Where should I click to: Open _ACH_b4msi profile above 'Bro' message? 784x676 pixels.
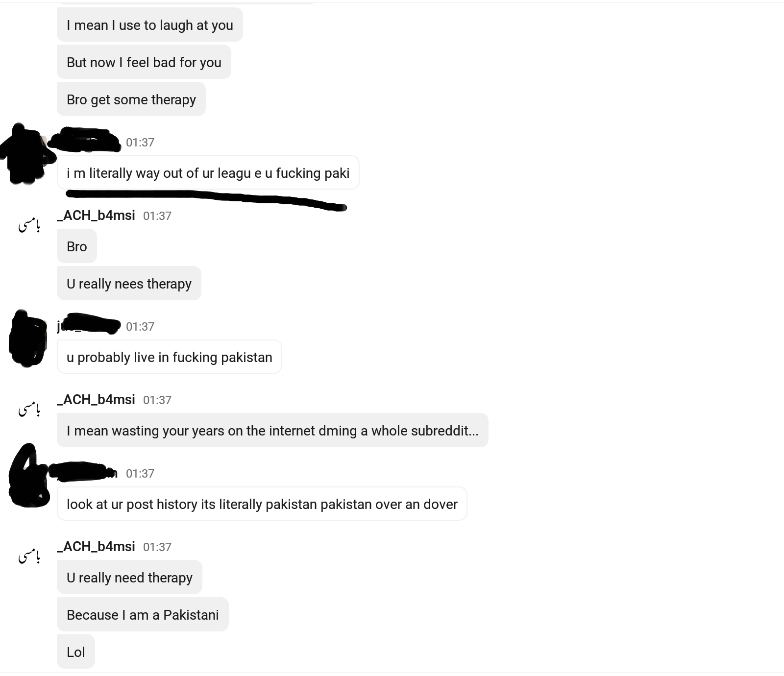pos(96,216)
